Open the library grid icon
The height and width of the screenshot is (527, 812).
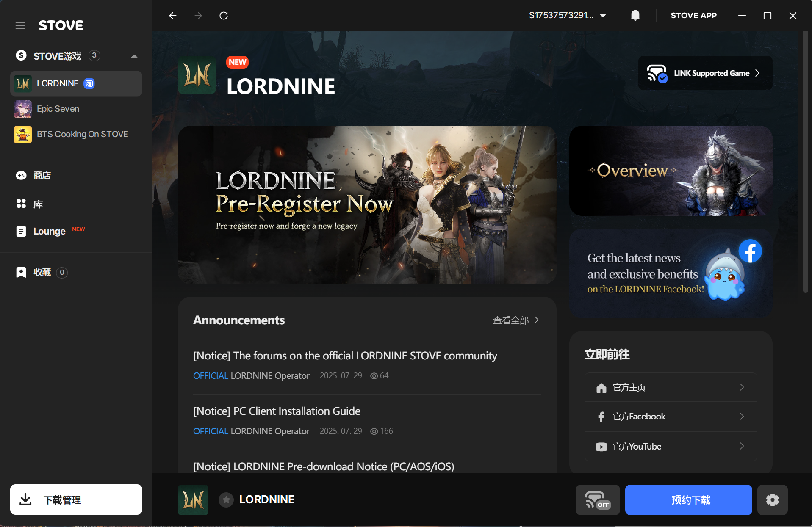(x=21, y=204)
